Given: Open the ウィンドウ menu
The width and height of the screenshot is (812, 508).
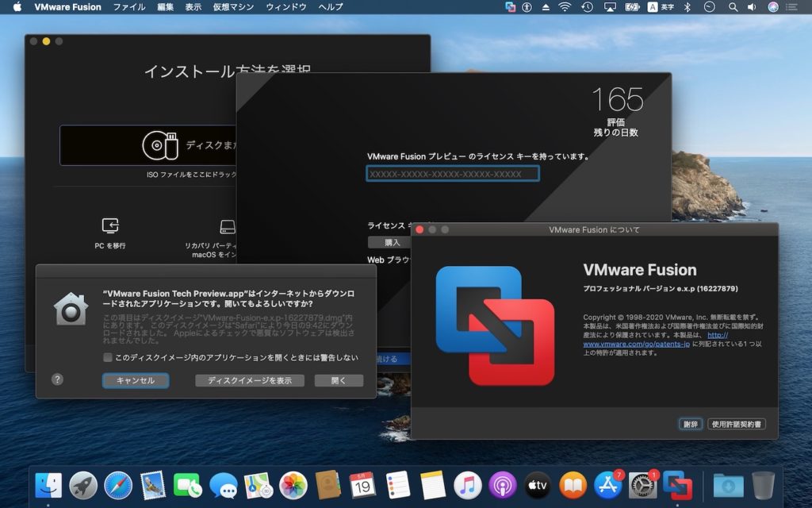Looking at the screenshot, I should [x=286, y=7].
